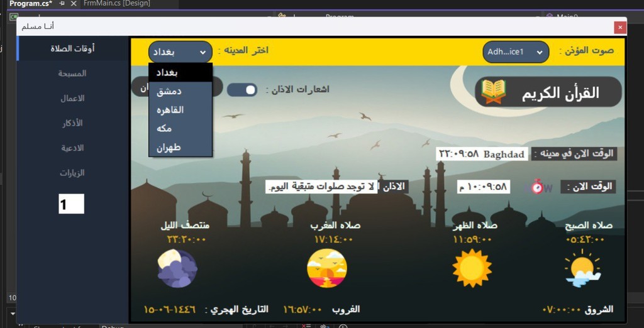Expand the بغداد city dropdown
The image size is (644, 328).
180,52
